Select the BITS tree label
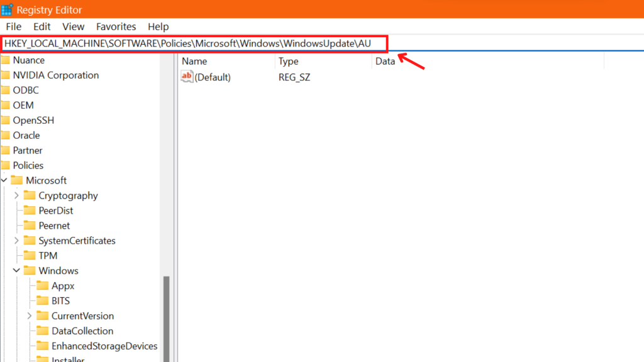The width and height of the screenshot is (644, 362). tap(61, 301)
